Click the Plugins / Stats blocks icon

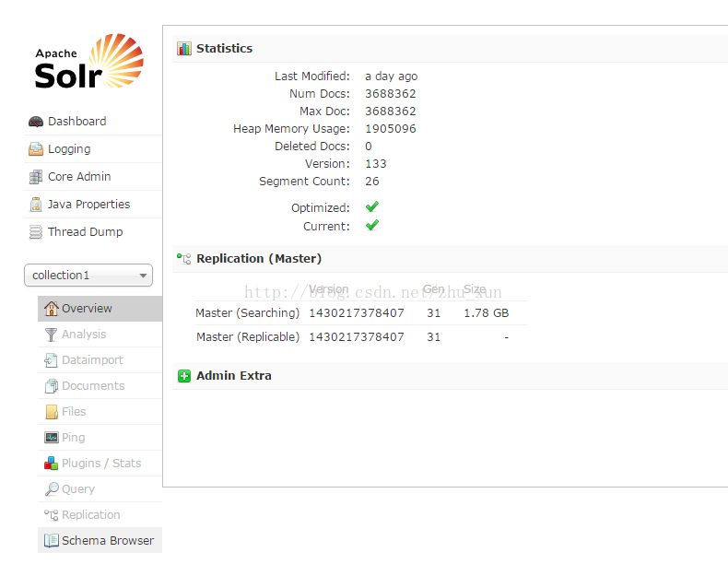51,464
